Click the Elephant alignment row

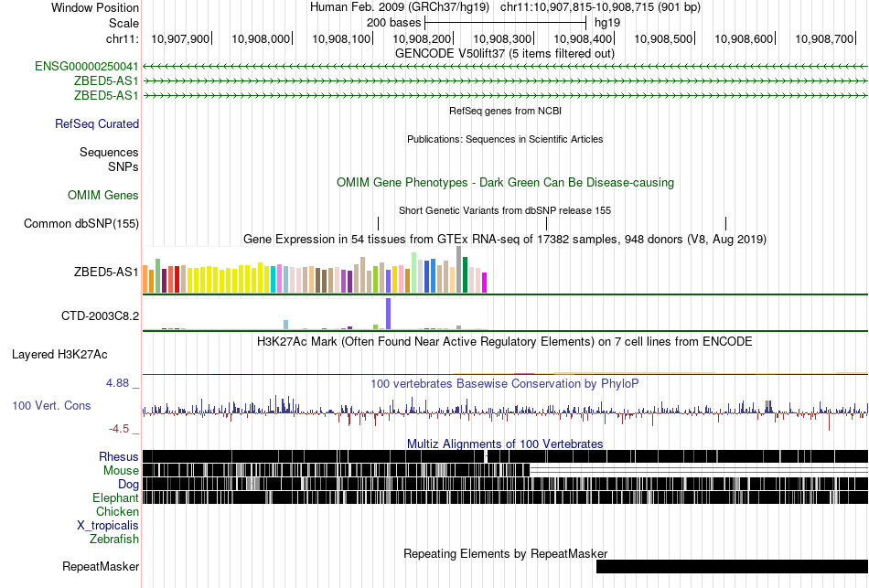point(506,497)
